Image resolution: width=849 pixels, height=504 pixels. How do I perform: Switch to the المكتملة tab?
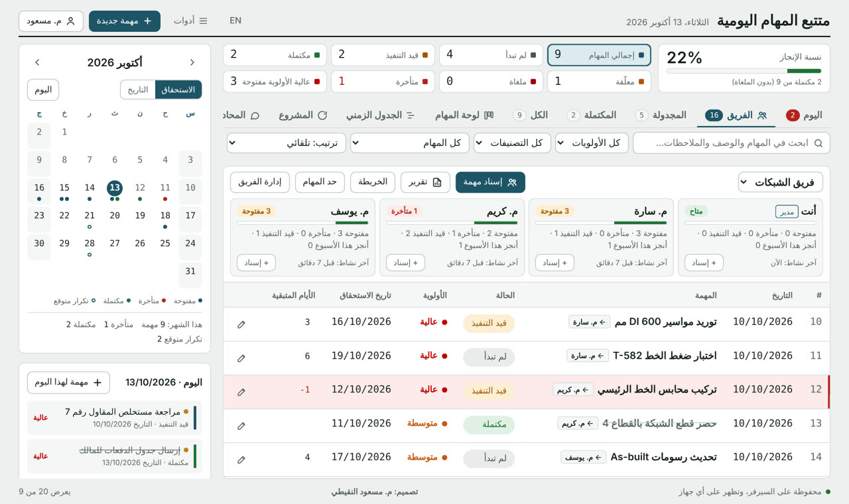pyautogui.click(x=592, y=115)
